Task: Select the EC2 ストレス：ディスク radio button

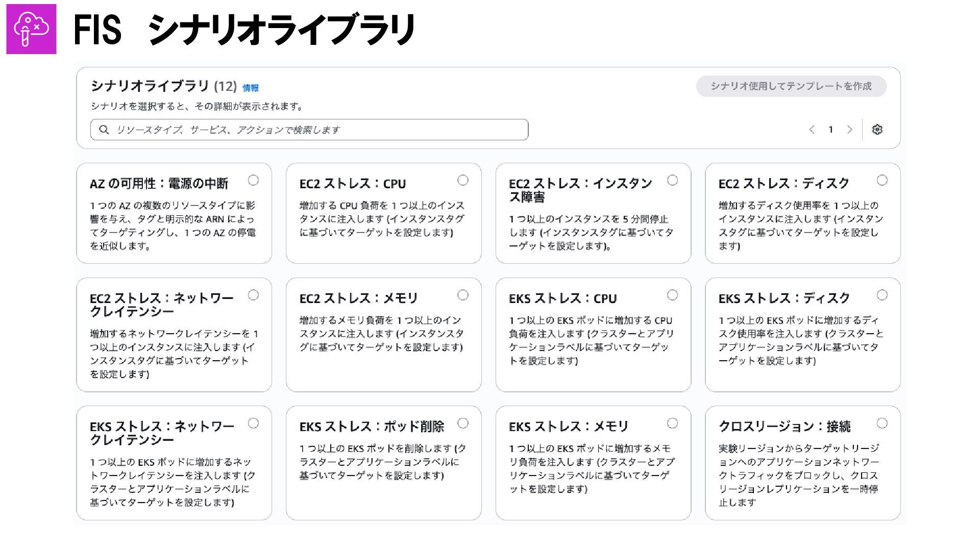Action: (882, 180)
